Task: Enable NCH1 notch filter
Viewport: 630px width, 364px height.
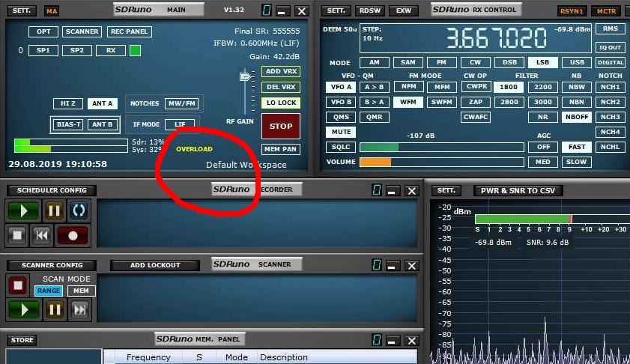Action: tap(611, 87)
